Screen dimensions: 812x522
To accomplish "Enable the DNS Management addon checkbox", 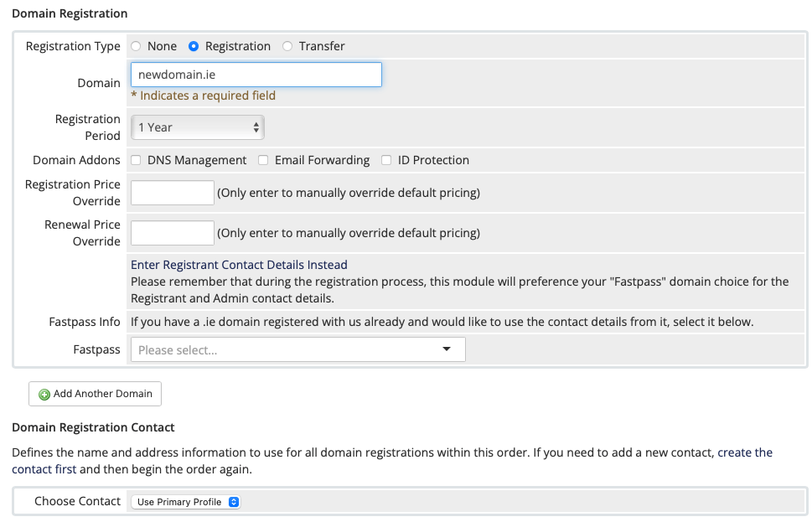I will click(x=136, y=160).
